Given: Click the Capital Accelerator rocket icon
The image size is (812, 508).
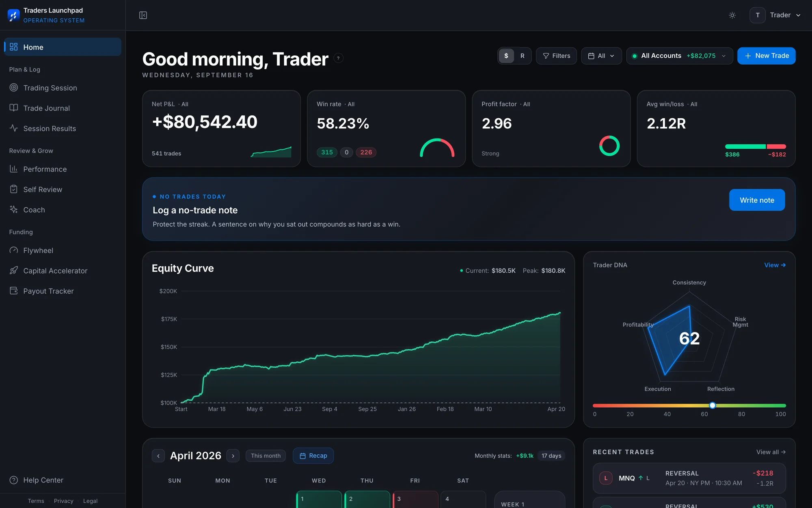Looking at the screenshot, I should point(14,270).
